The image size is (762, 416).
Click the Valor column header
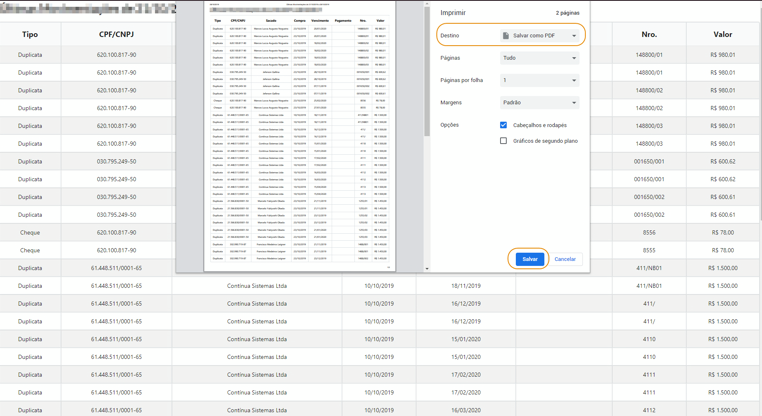(x=723, y=35)
